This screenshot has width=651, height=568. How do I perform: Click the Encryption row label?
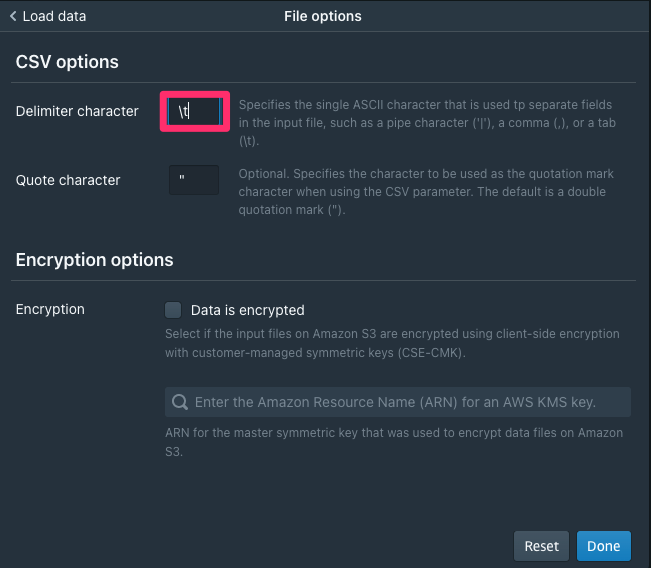[50, 309]
